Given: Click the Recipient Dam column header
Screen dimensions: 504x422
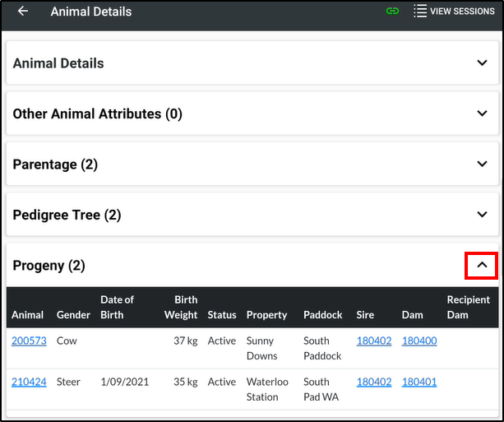Looking at the screenshot, I should (x=469, y=307).
